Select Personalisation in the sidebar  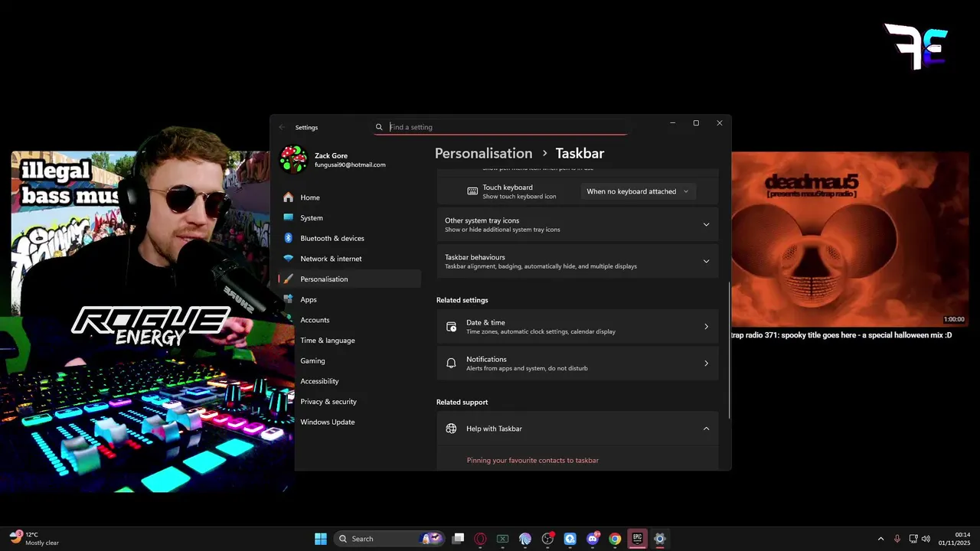(350, 279)
